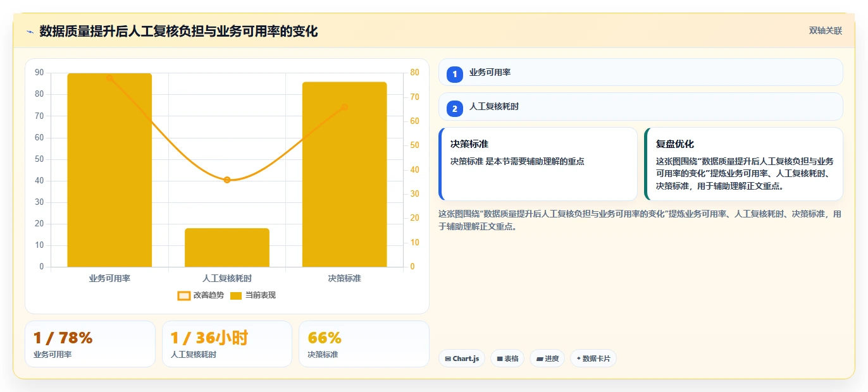The image size is (868, 392).
Task: Select the 业务可用率 bar in chart
Action: click(109, 170)
